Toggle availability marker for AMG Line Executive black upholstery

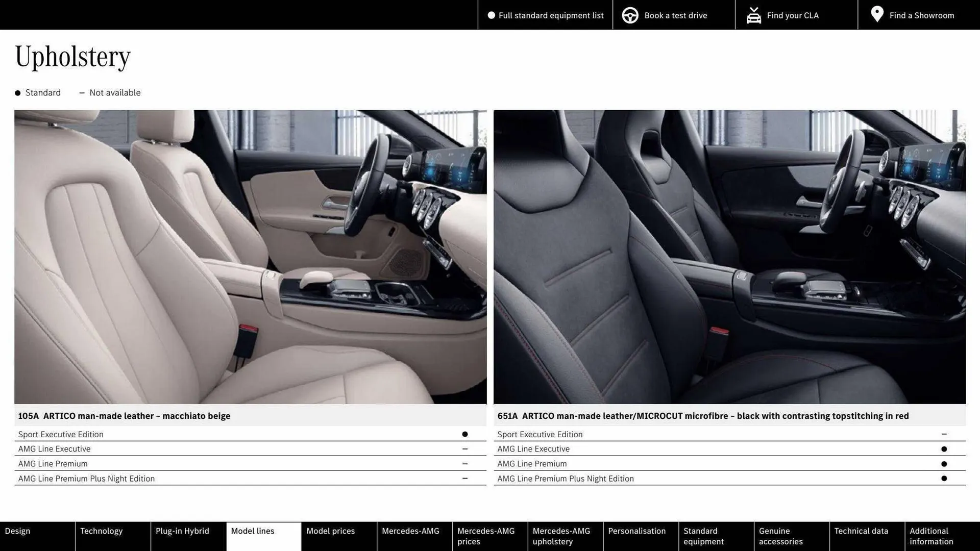coord(944,448)
